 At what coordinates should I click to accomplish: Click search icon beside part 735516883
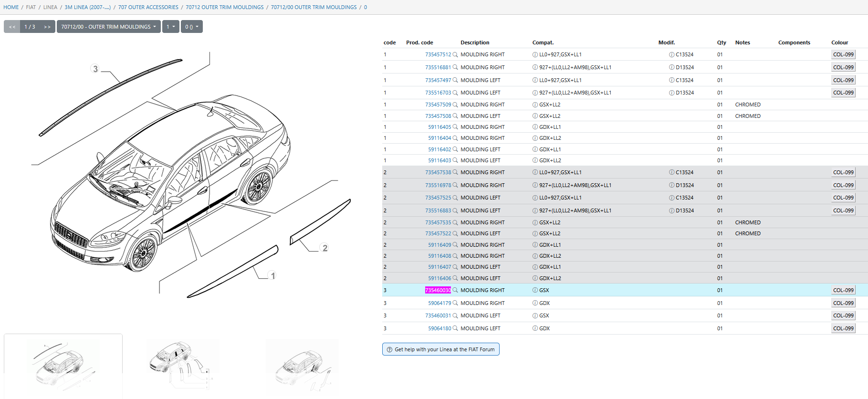(x=455, y=210)
